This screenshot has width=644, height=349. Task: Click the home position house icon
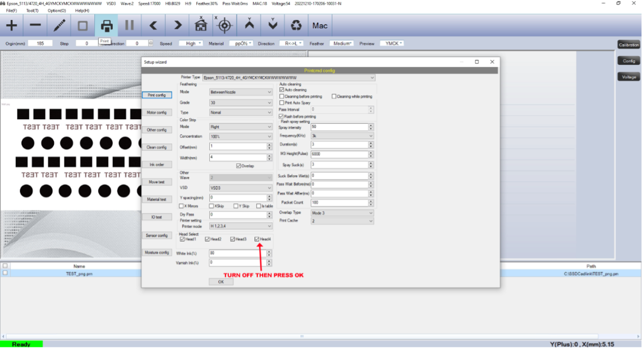(x=201, y=26)
